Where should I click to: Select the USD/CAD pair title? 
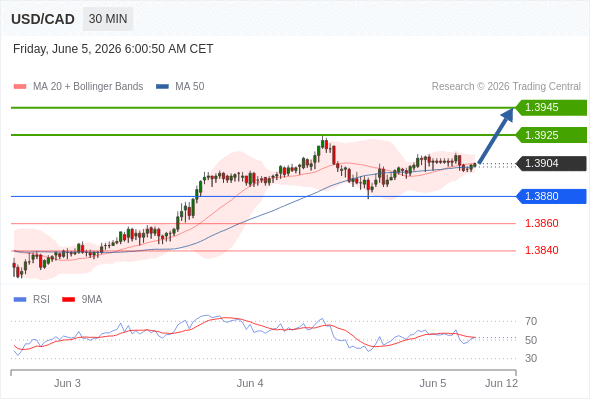point(43,19)
